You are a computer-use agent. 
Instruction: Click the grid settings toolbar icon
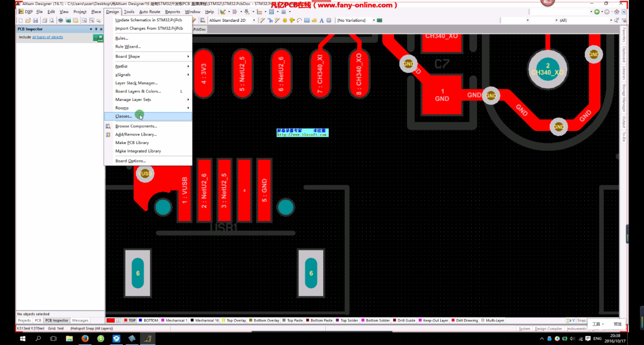(284, 12)
